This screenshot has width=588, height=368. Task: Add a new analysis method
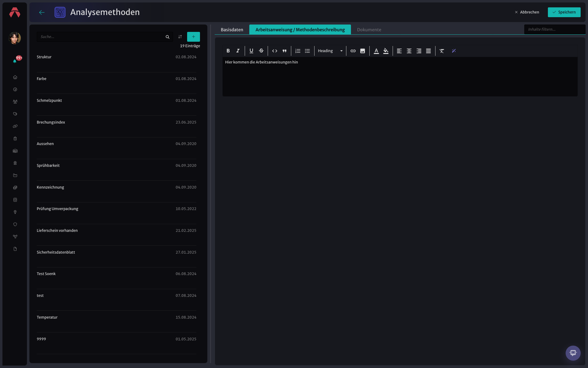(194, 37)
